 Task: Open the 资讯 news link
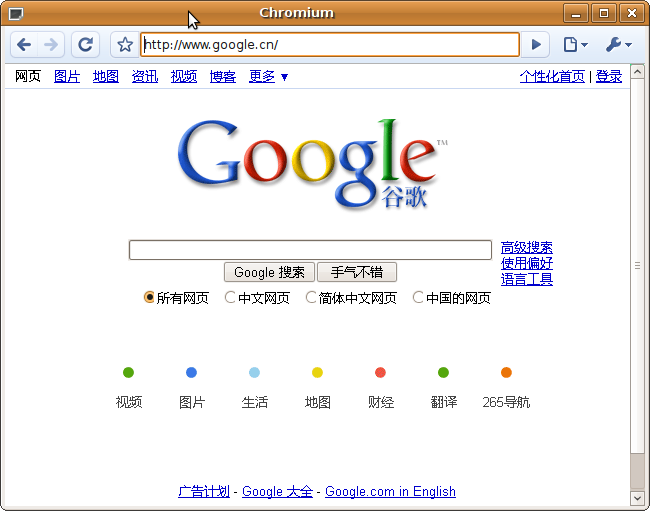tap(145, 76)
